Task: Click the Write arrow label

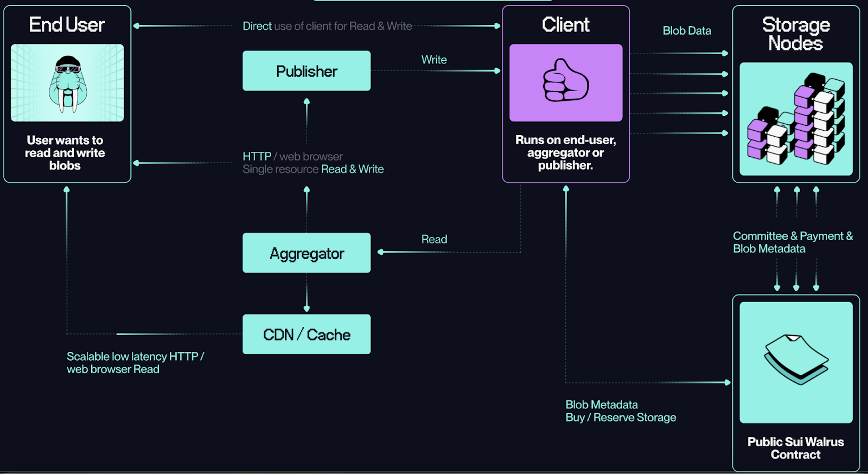Action: pyautogui.click(x=434, y=60)
